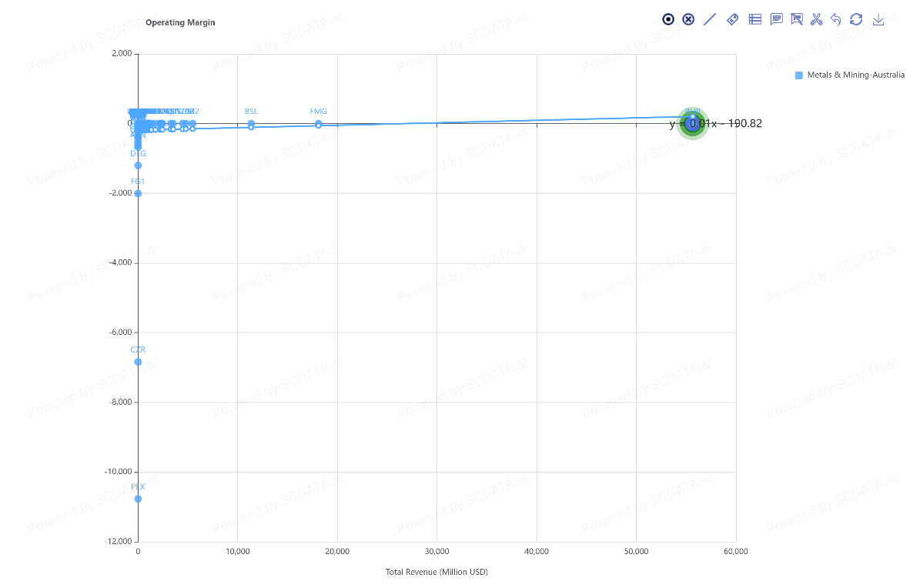Screen dimensions: 920x588
Task: Click the select-all circle-dot toolbar icon
Action: click(668, 19)
